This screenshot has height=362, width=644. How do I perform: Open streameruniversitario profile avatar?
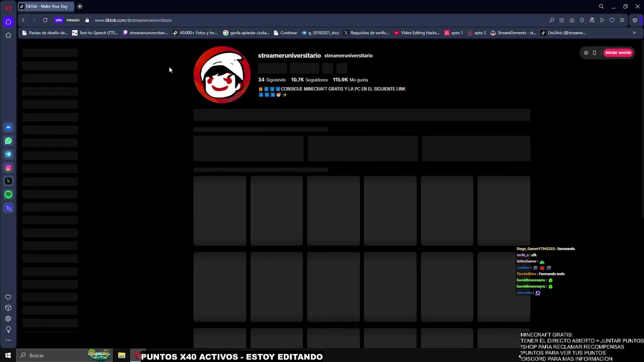(222, 74)
